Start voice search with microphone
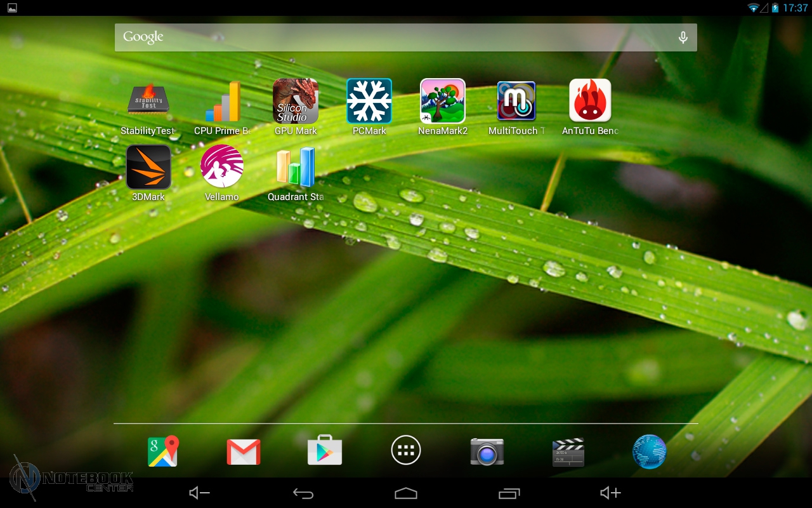812x508 pixels. [x=683, y=37]
